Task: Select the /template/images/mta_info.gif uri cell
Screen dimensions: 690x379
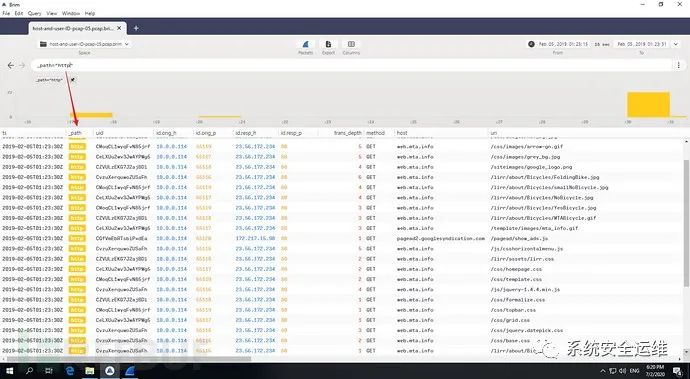Action: [x=534, y=228]
